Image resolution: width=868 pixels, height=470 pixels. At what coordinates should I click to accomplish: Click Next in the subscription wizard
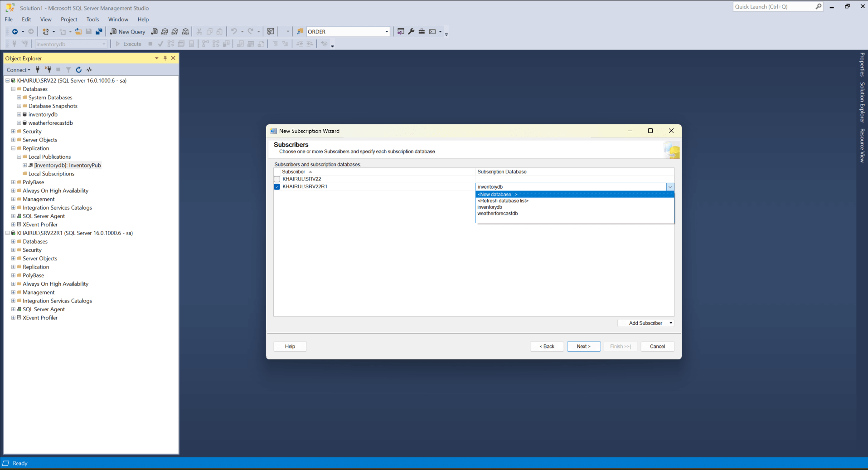click(583, 346)
